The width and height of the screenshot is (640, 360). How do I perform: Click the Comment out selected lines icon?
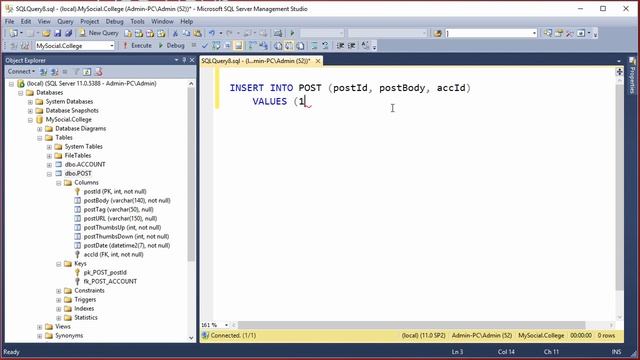click(x=314, y=46)
